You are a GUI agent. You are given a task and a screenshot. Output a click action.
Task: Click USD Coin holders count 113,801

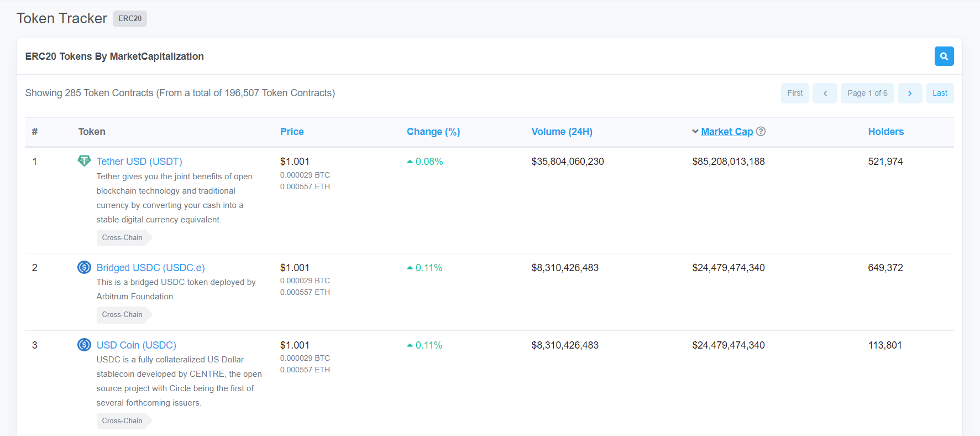point(885,345)
